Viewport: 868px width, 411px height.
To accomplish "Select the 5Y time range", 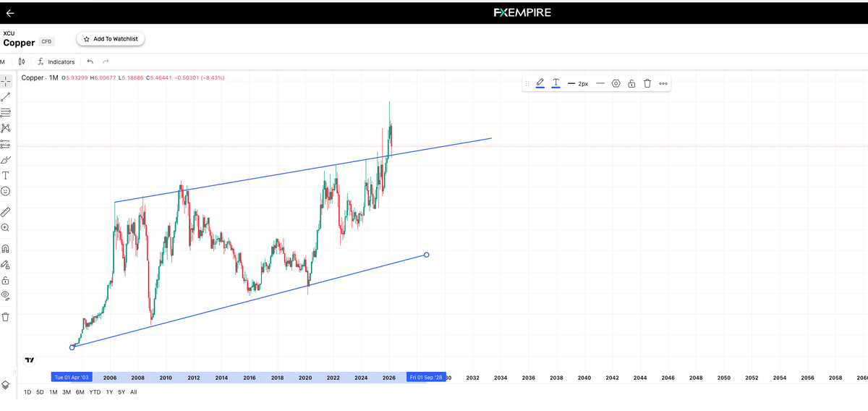I will (x=122, y=392).
